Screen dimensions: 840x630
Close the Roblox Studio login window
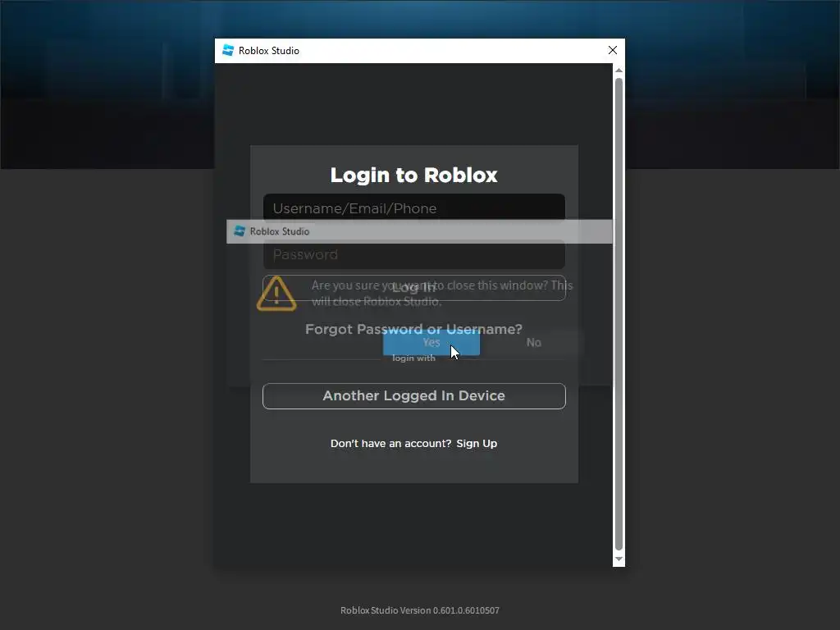click(613, 50)
